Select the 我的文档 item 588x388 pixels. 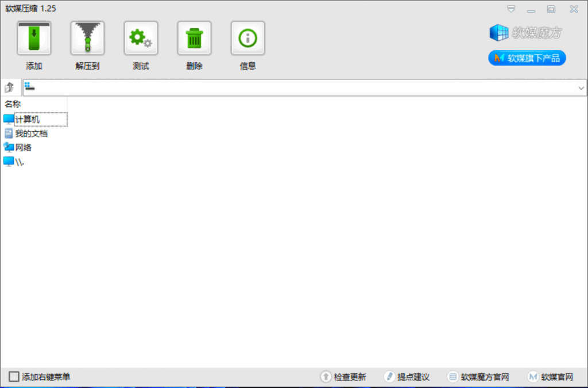(26, 133)
